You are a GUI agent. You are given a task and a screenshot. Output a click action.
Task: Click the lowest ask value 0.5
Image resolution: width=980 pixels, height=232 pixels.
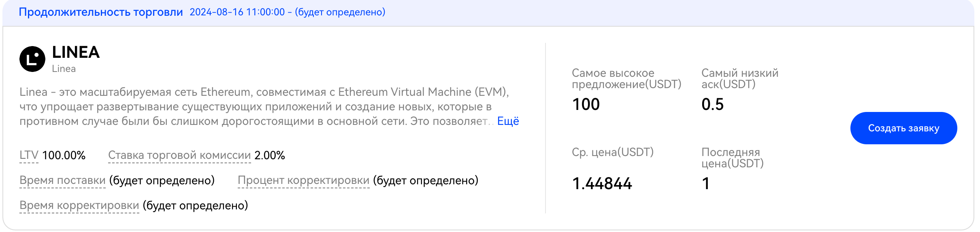(x=712, y=105)
